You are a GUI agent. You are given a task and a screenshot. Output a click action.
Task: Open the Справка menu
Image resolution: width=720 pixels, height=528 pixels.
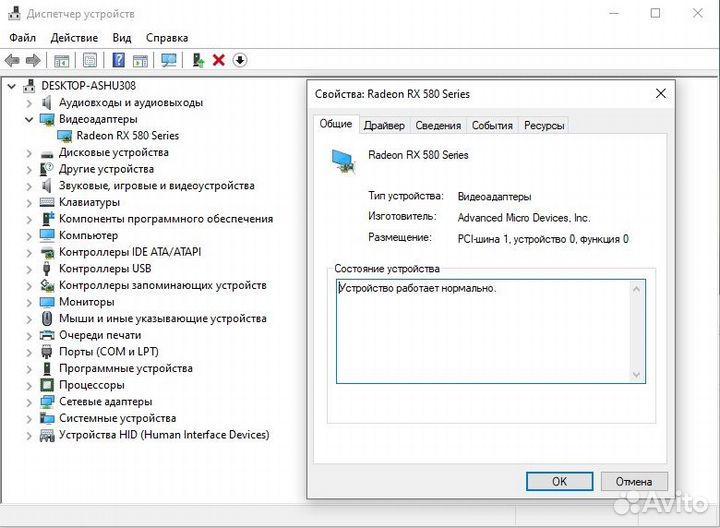[x=167, y=38]
